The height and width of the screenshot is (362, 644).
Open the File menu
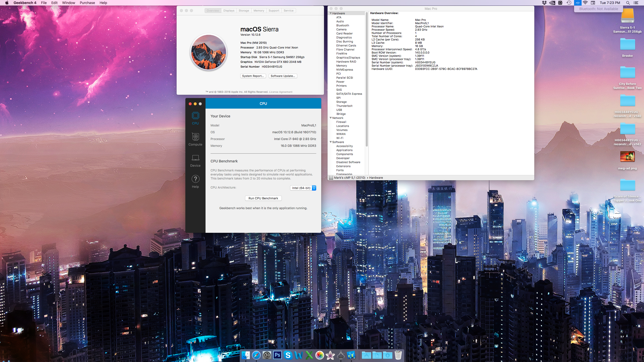point(44,3)
